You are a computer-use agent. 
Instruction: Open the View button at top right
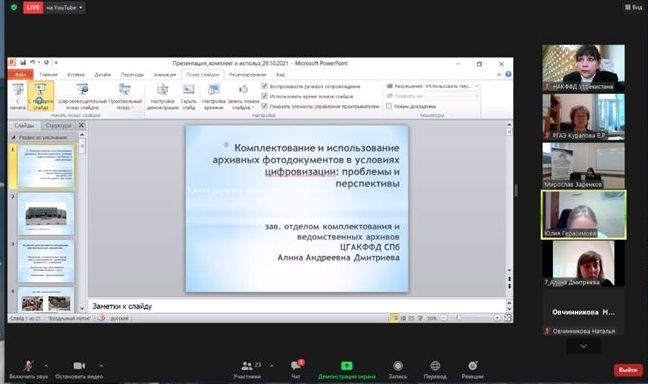pos(634,7)
